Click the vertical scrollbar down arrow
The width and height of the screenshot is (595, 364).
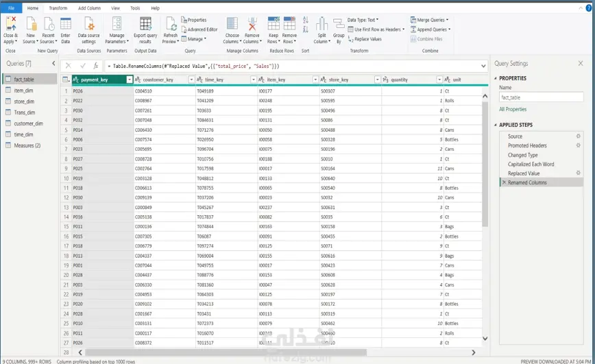click(x=485, y=338)
